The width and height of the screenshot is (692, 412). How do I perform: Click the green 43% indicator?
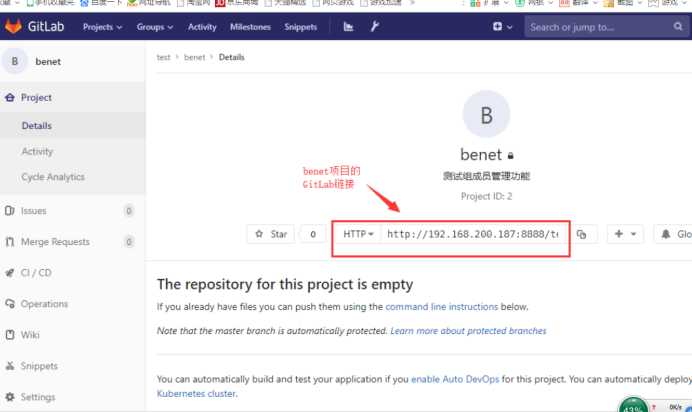click(x=633, y=405)
